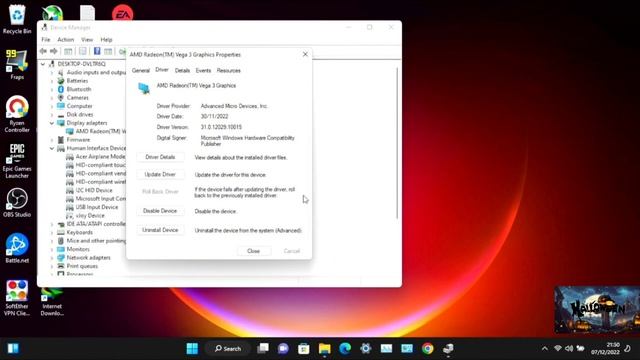Switch to the Resources tab
The image size is (640, 360).
(x=229, y=71)
